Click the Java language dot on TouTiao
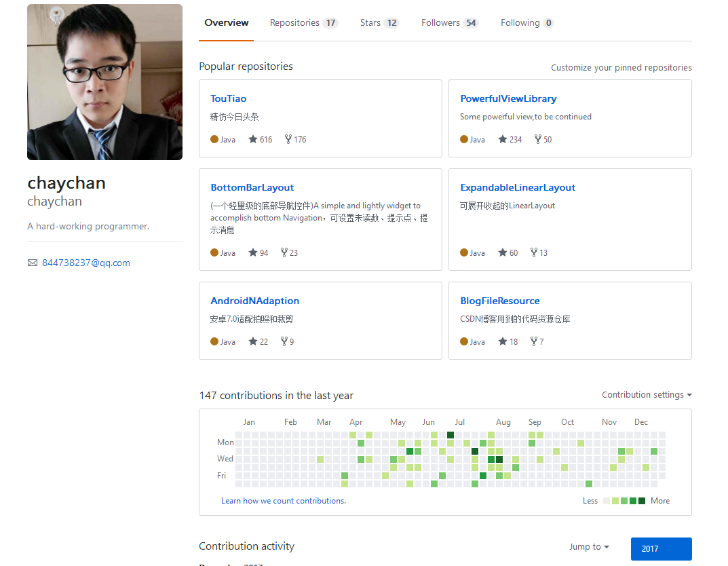 (214, 139)
